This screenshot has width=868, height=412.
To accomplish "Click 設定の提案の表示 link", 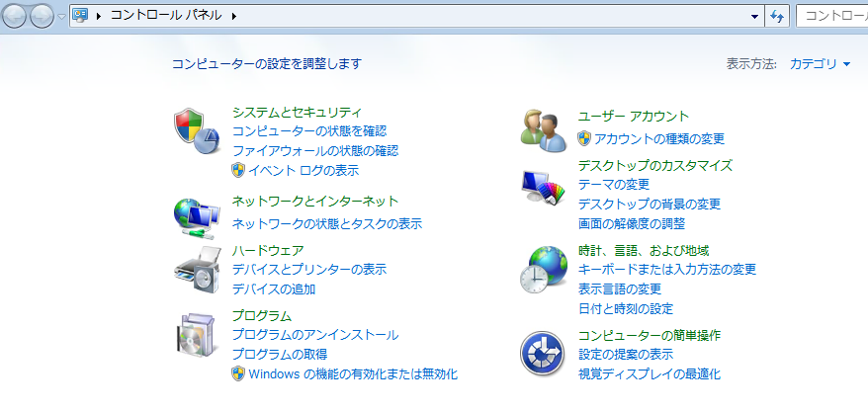I will pos(626,354).
